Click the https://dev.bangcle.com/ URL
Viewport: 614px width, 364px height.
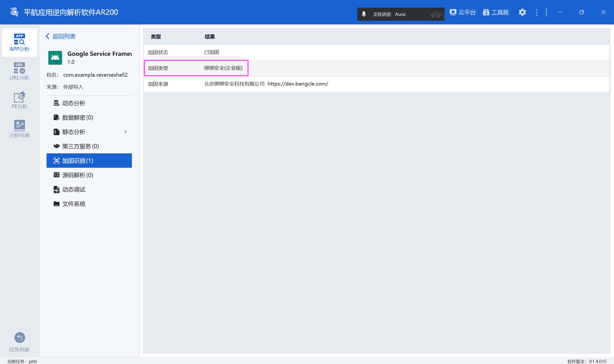298,84
